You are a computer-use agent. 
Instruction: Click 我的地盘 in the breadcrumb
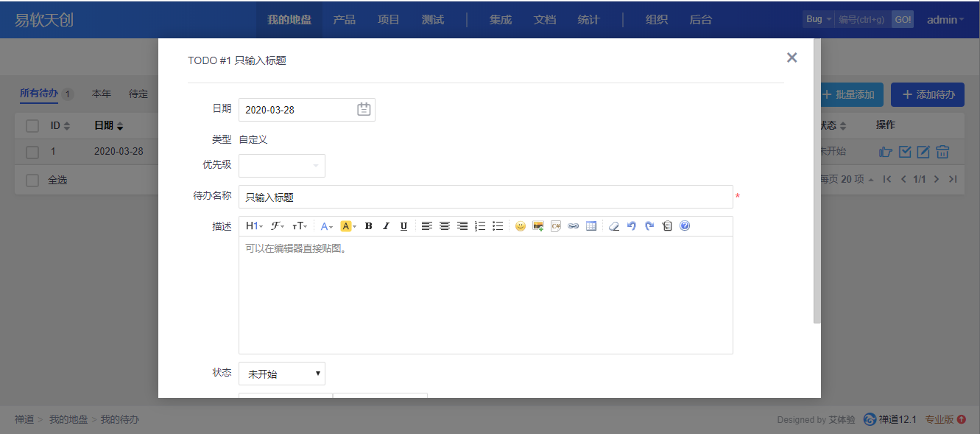click(68, 419)
